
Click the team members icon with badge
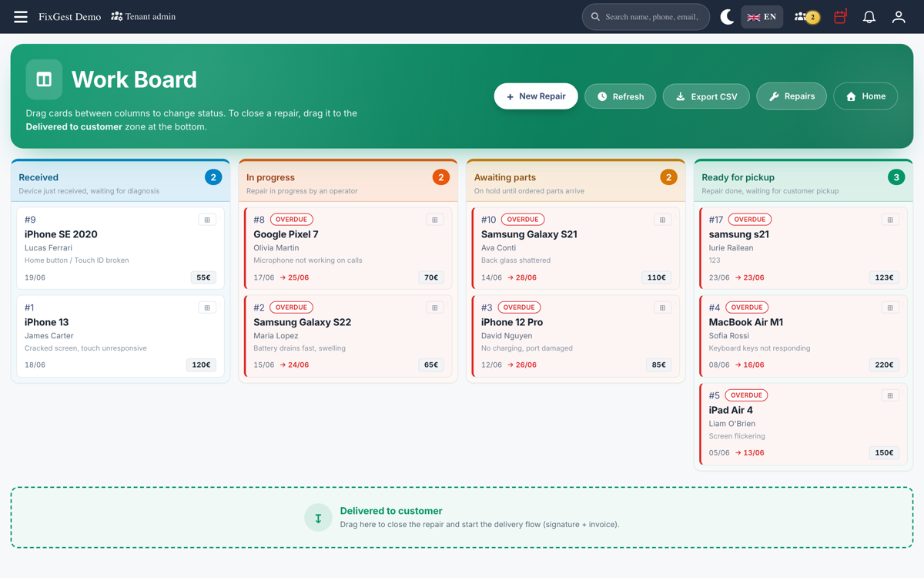[807, 17]
